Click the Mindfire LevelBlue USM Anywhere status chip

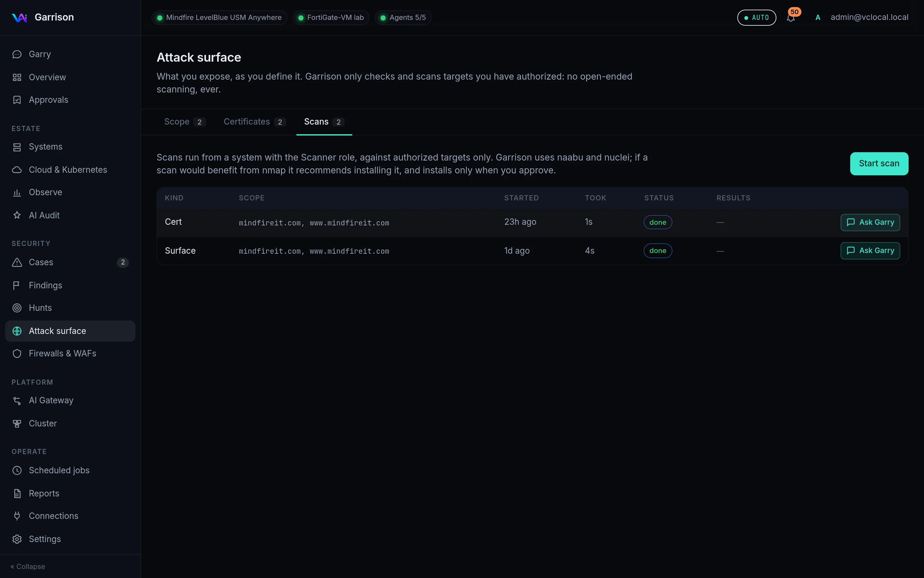(219, 18)
